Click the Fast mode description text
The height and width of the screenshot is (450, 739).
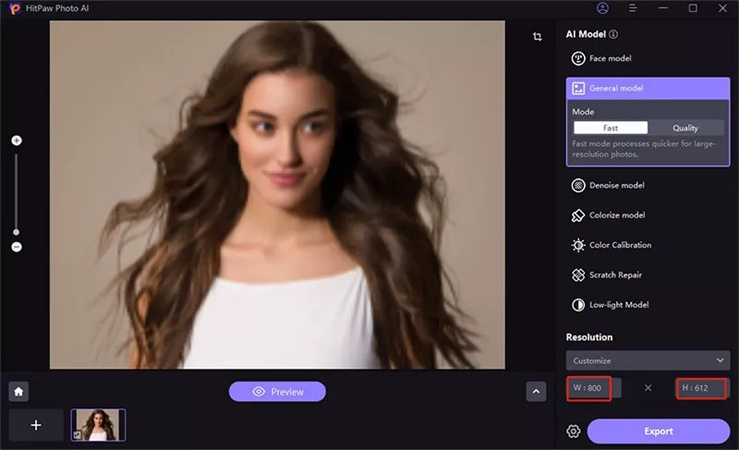tap(644, 149)
